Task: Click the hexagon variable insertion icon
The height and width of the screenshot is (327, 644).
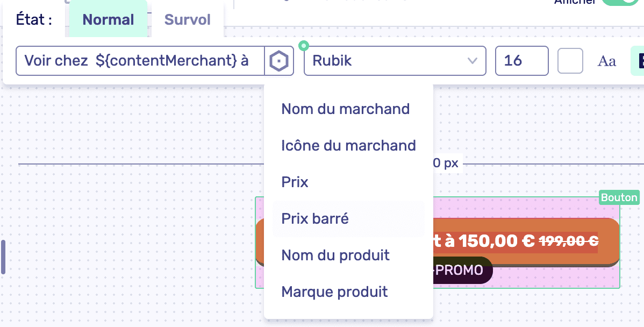Action: [x=280, y=61]
